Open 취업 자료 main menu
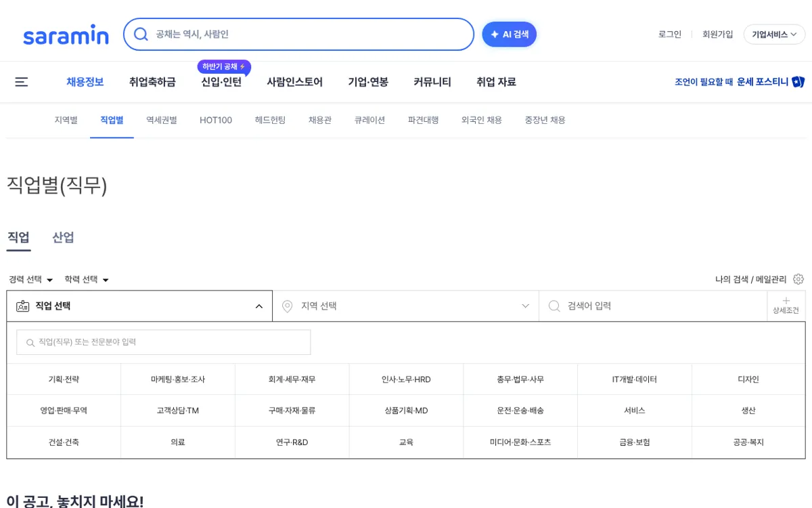Screen dimensions: 812x508 click(496, 82)
